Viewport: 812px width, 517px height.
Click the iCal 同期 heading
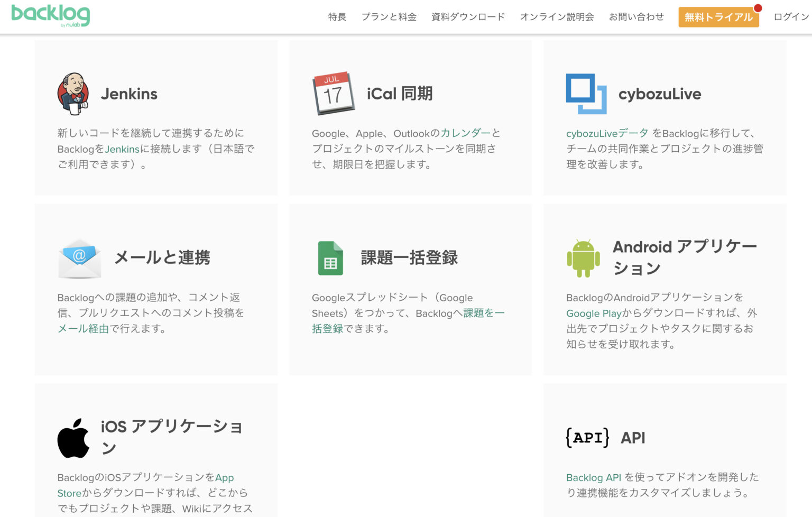coord(400,94)
